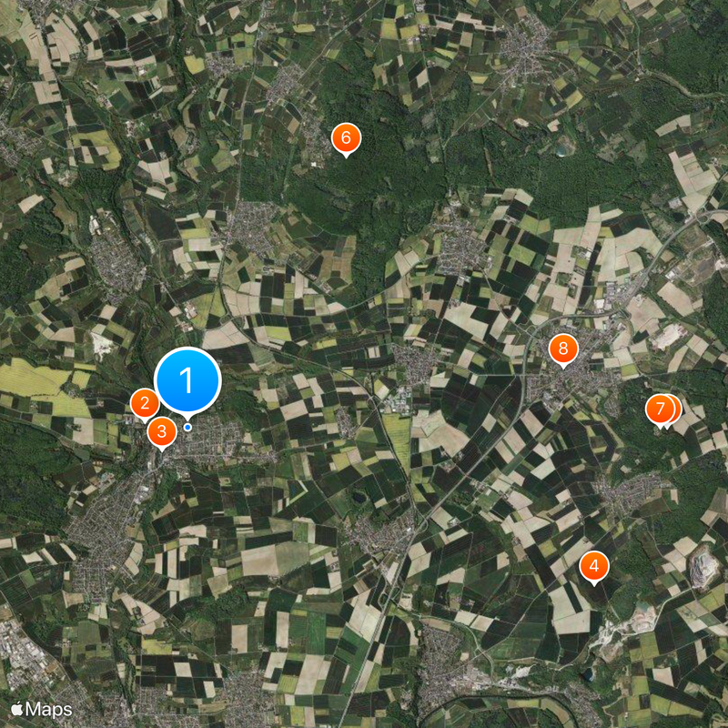The image size is (728, 728).
Task: Select the large blue pin numbered 1
Action: [x=187, y=379]
